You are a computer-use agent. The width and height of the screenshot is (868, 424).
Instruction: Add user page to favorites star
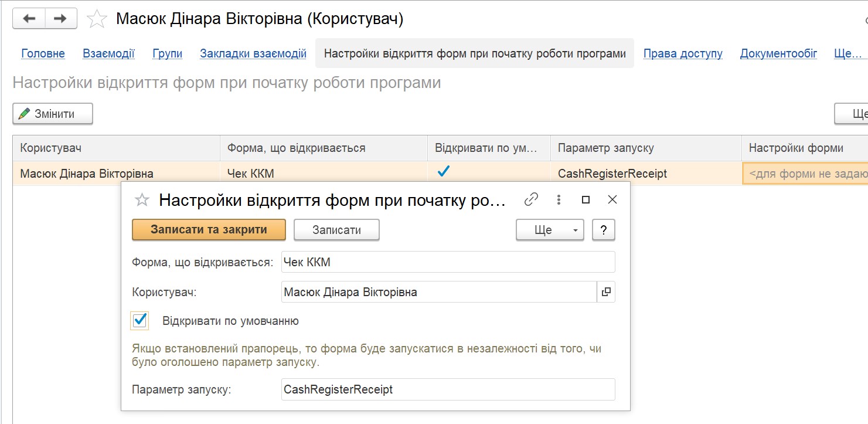tap(97, 19)
